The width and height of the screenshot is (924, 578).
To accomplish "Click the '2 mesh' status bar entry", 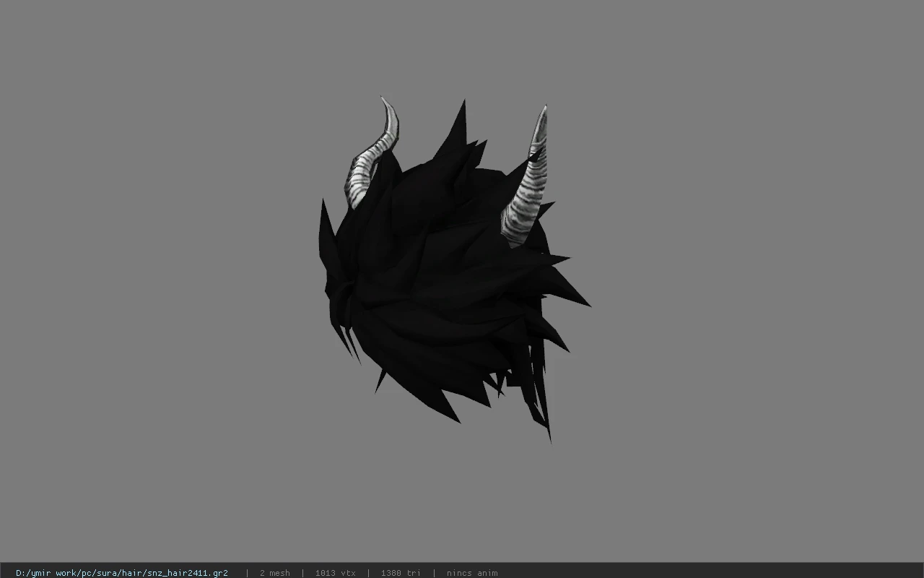I will [274, 573].
